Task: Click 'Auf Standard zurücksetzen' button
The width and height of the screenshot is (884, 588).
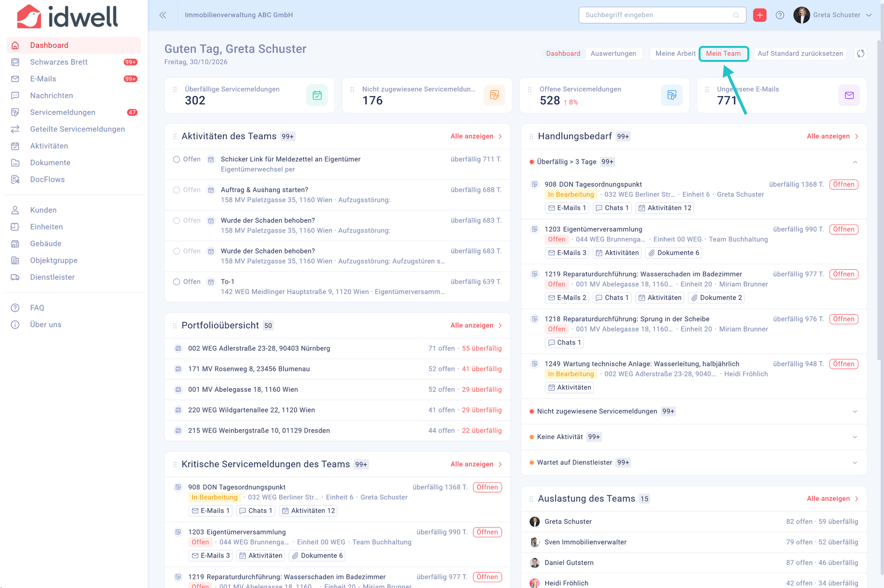Action: (800, 53)
